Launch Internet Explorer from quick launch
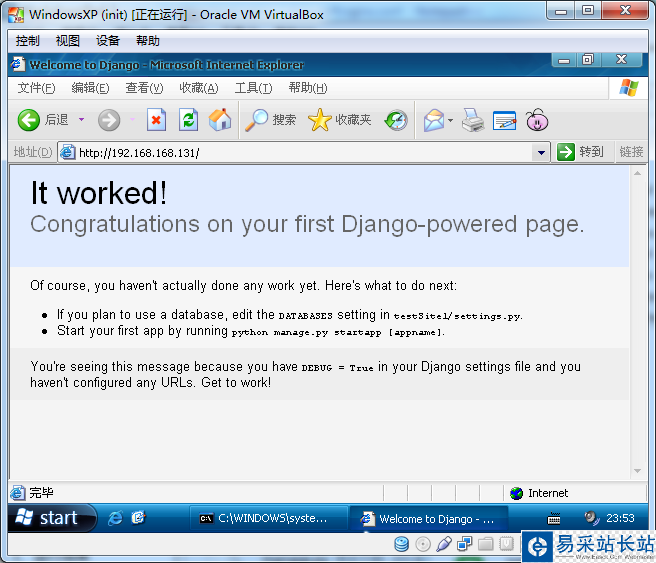This screenshot has height=563, width=656. tap(115, 518)
